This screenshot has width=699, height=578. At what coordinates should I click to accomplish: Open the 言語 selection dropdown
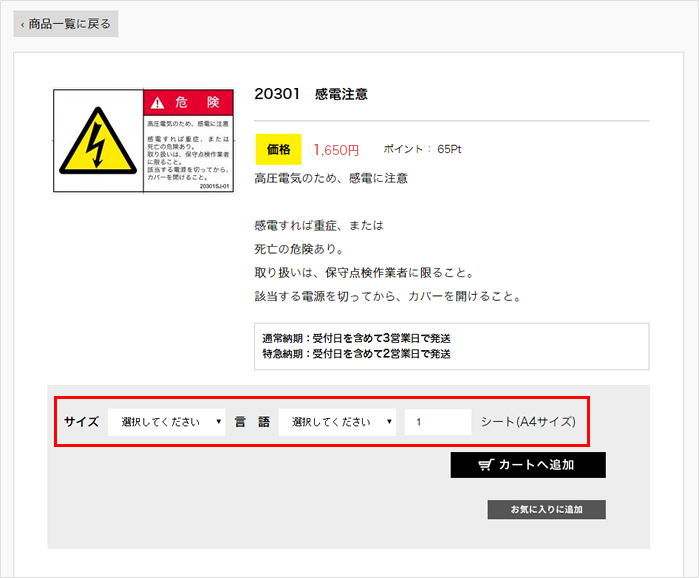[337, 422]
